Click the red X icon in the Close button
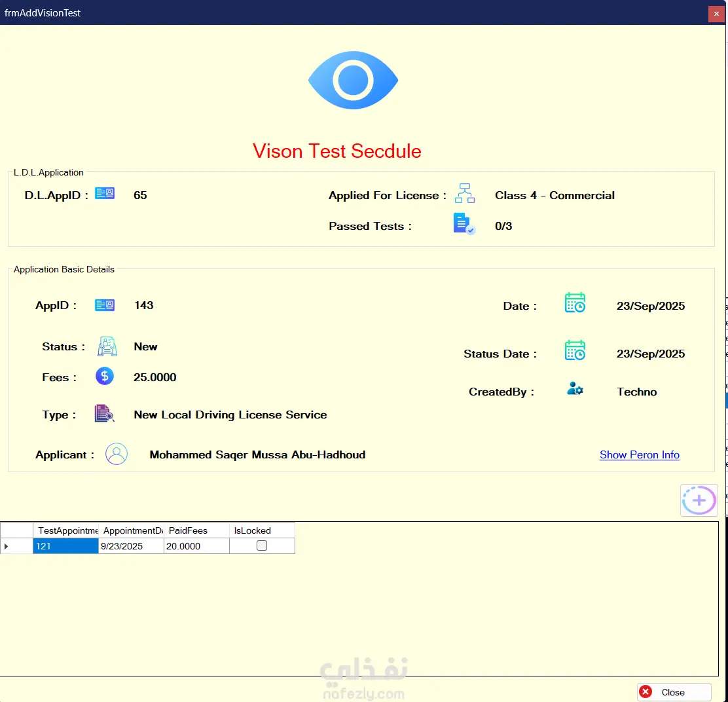Viewport: 728px width, 702px height. click(646, 692)
